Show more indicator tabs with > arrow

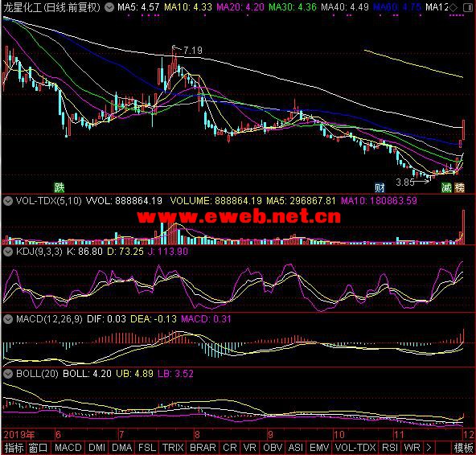(x=429, y=448)
